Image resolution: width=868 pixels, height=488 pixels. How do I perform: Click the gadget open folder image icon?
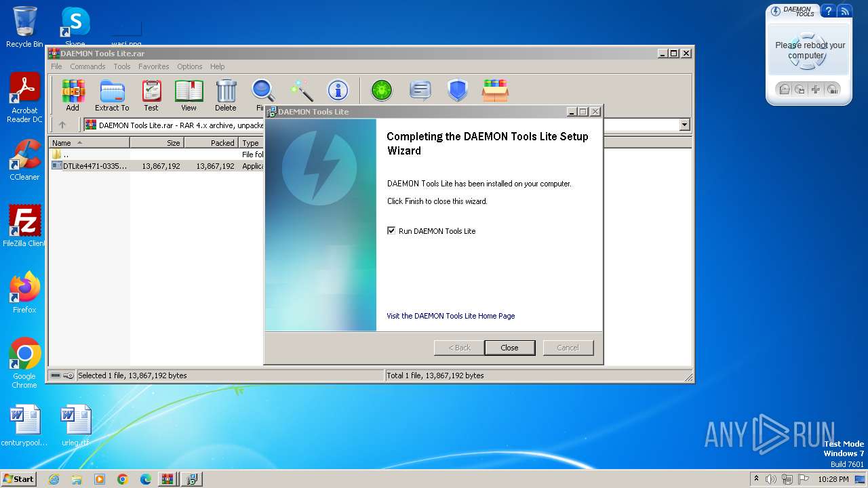point(784,89)
